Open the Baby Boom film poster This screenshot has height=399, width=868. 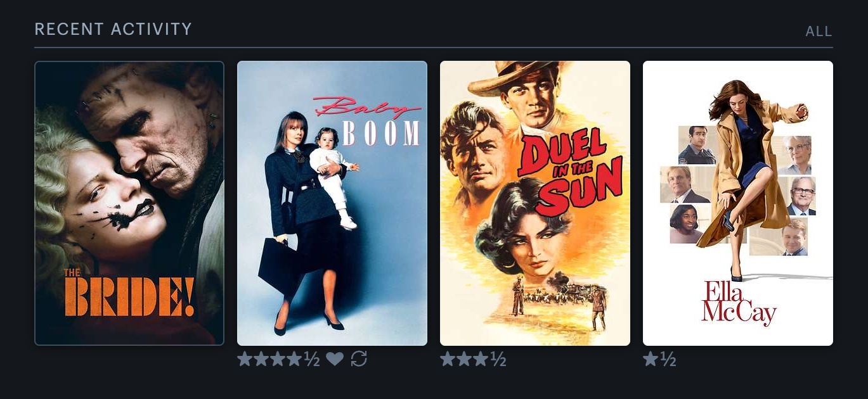[x=332, y=203]
